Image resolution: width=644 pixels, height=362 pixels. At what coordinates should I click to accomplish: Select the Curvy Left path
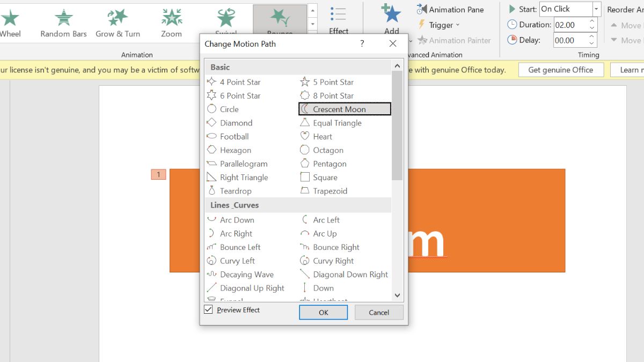pyautogui.click(x=231, y=261)
